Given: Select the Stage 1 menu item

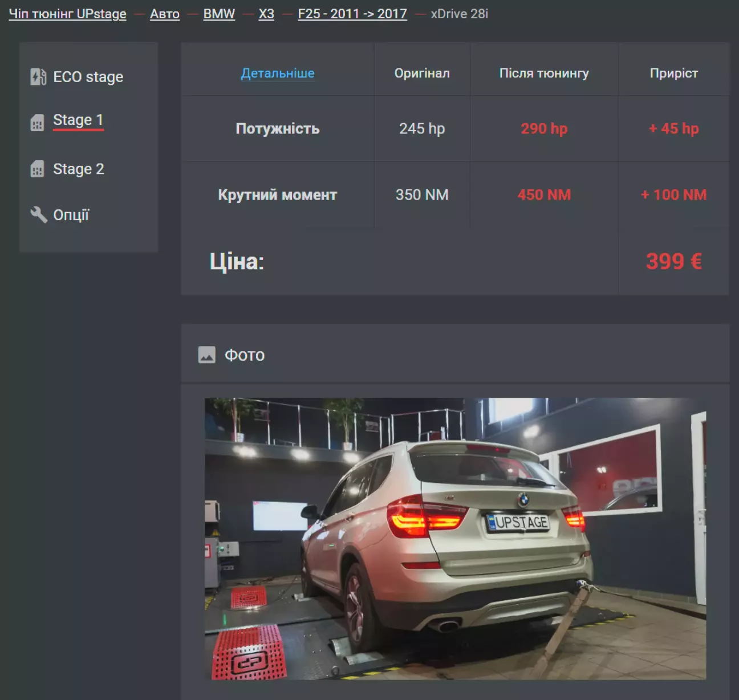Looking at the screenshot, I should click(78, 120).
